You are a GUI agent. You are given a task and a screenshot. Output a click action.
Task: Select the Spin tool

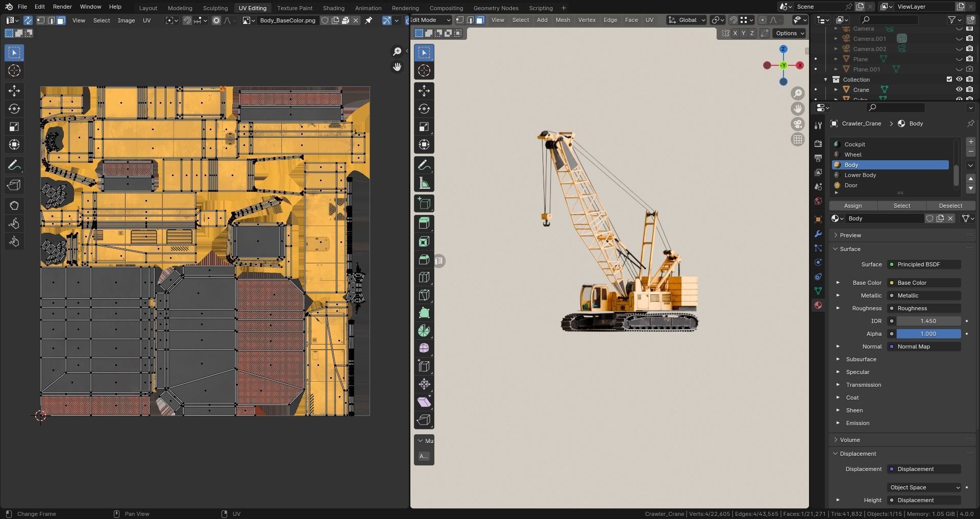tap(424, 331)
